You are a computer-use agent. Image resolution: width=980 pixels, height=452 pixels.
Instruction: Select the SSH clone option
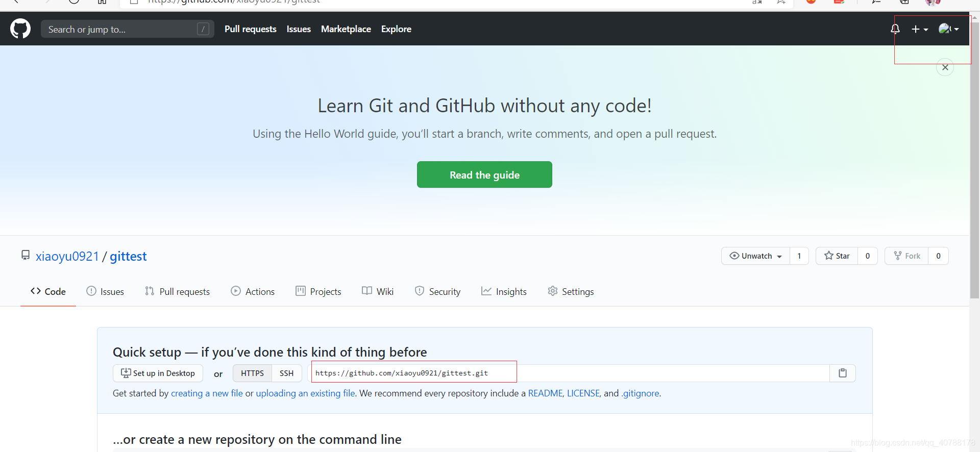(286, 373)
